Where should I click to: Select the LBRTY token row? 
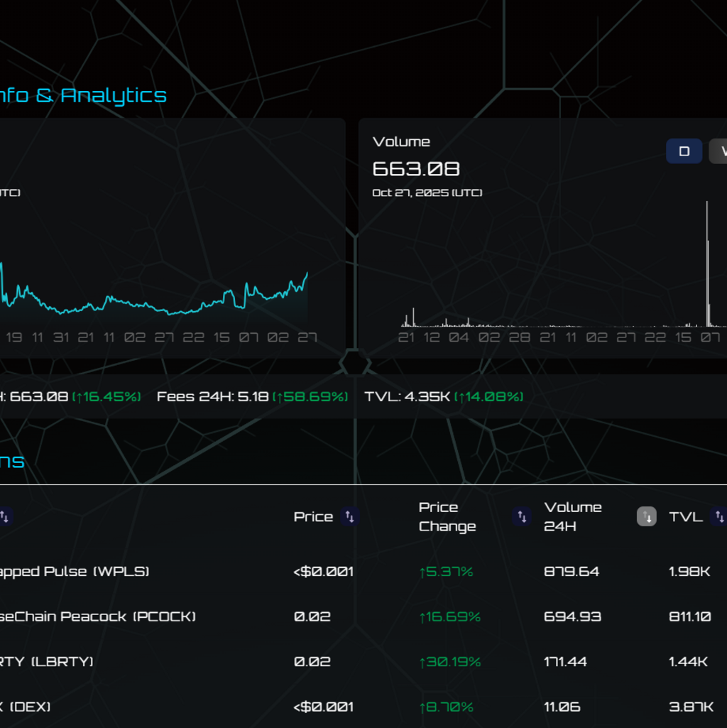pyautogui.click(x=47, y=662)
